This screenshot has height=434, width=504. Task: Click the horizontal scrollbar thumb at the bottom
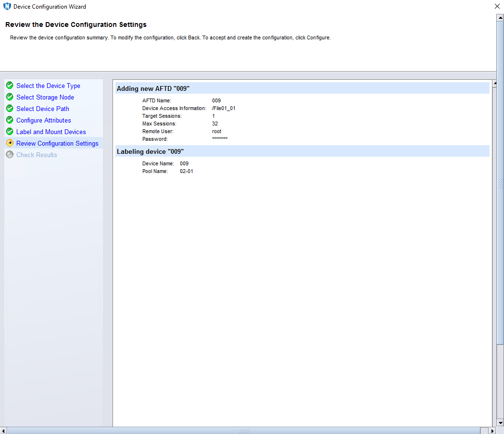(243, 431)
